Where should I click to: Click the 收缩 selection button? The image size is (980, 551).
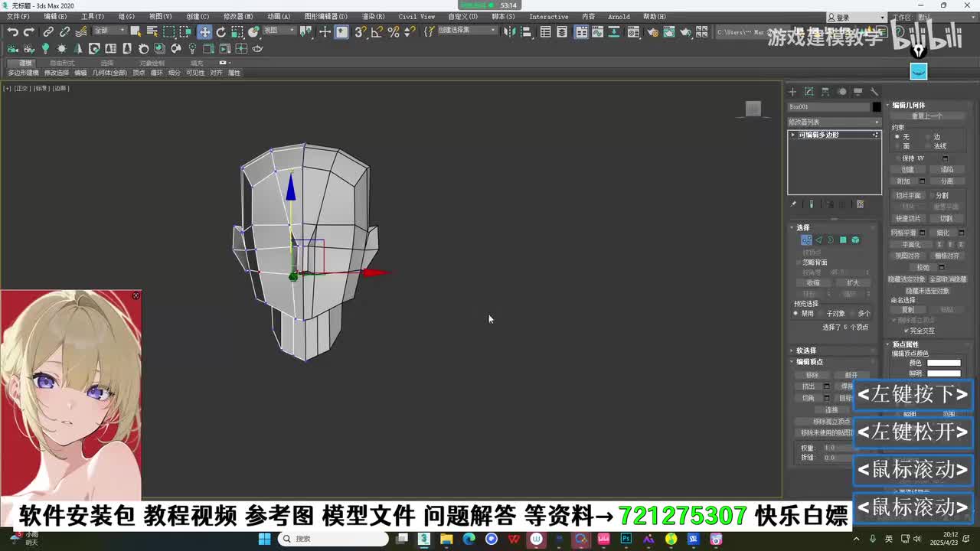pyautogui.click(x=813, y=283)
